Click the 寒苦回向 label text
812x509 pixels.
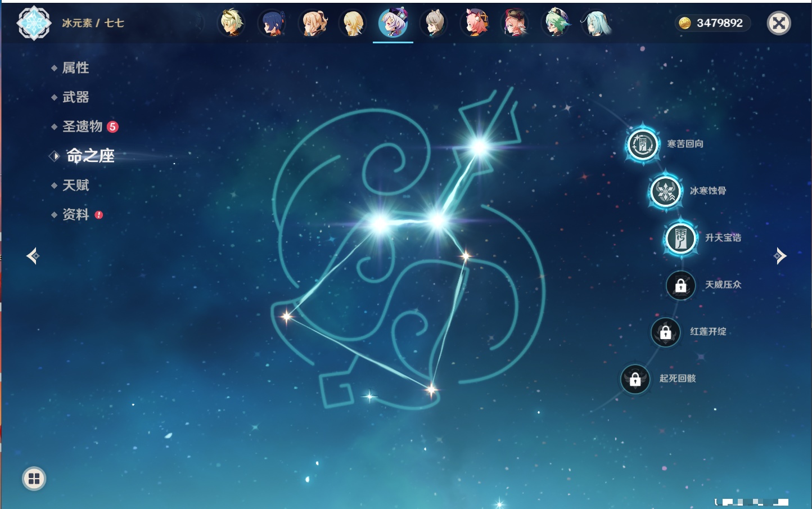pos(685,144)
